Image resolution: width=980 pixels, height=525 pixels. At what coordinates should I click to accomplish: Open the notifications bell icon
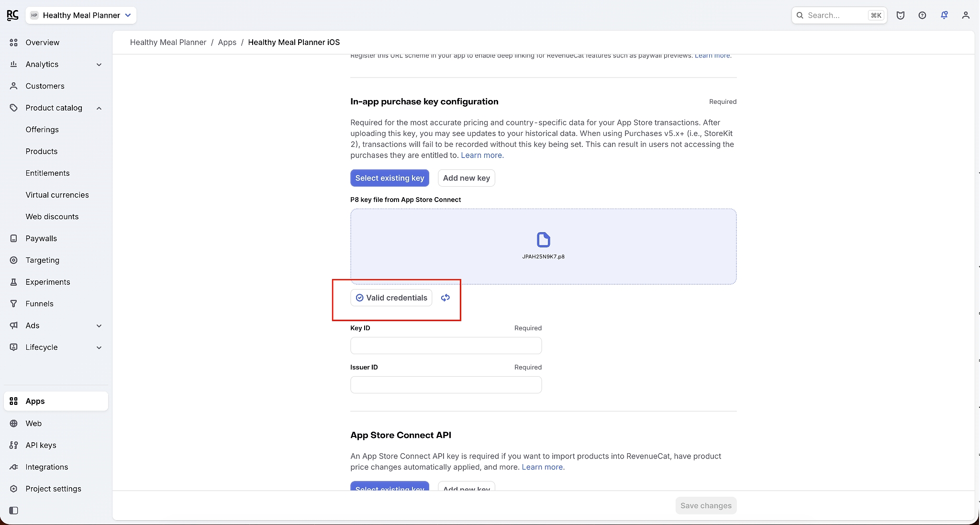[x=944, y=15]
